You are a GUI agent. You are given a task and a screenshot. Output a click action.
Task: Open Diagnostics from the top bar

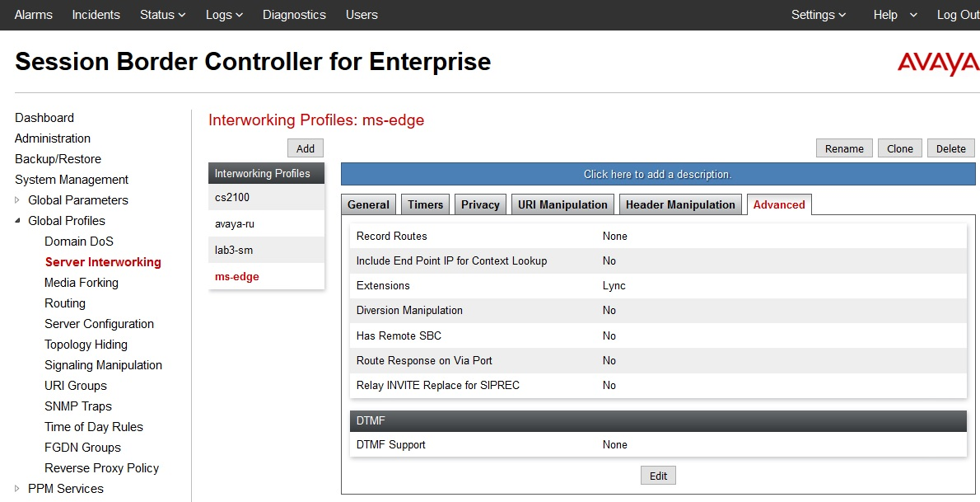[x=294, y=15]
